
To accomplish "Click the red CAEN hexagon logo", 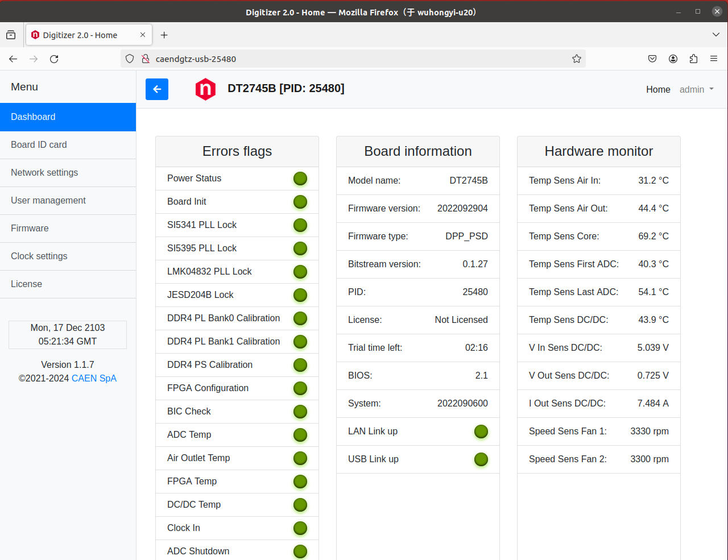I will click(205, 89).
